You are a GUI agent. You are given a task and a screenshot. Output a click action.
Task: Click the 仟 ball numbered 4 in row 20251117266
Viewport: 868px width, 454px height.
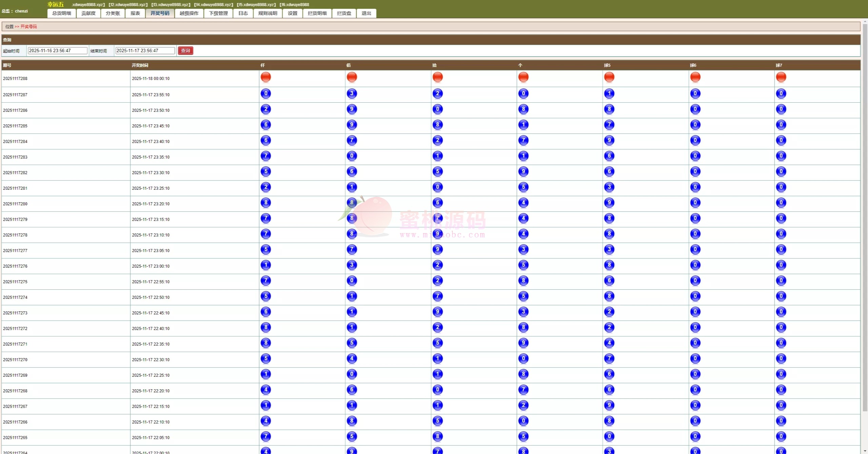point(265,421)
